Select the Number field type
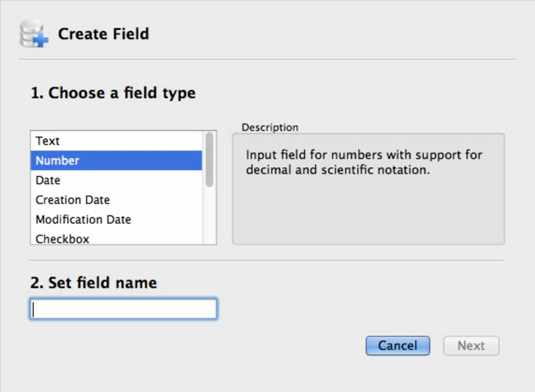The width and height of the screenshot is (535, 392). click(x=58, y=161)
